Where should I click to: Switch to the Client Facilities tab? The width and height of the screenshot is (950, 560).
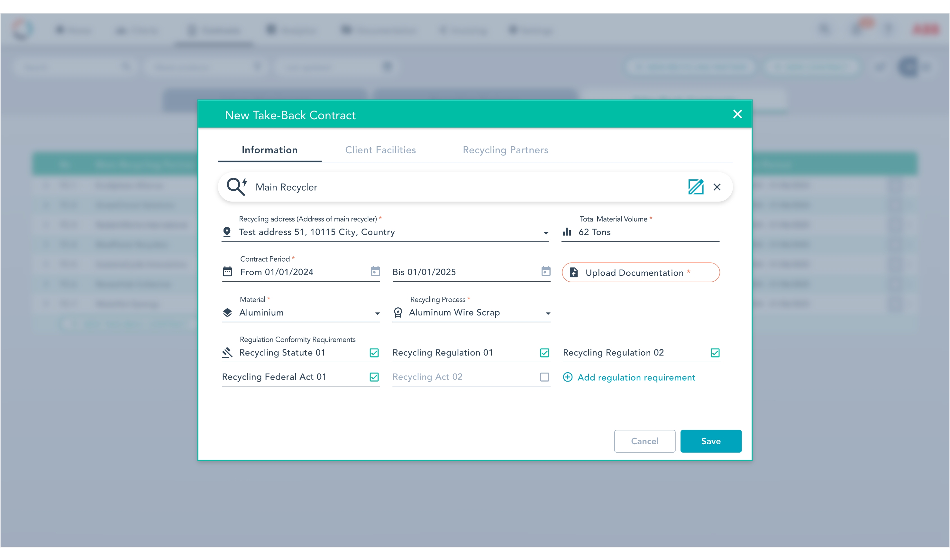click(x=380, y=150)
